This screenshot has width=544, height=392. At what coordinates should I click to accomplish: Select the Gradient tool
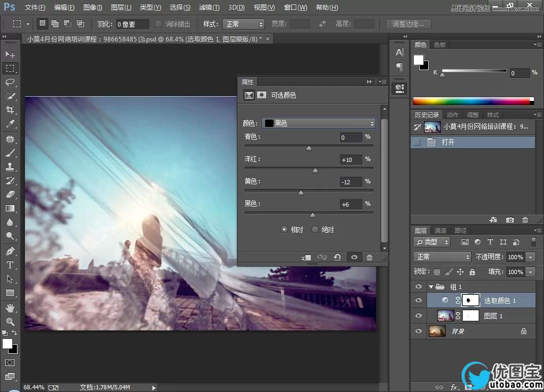10,208
